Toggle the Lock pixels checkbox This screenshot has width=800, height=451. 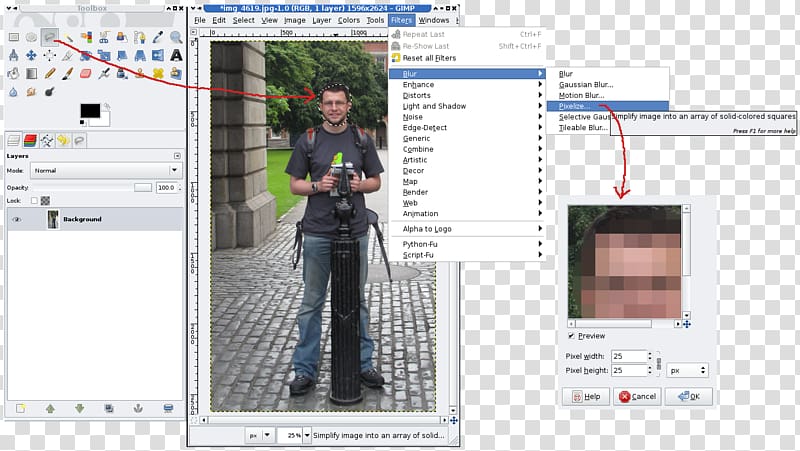34,201
